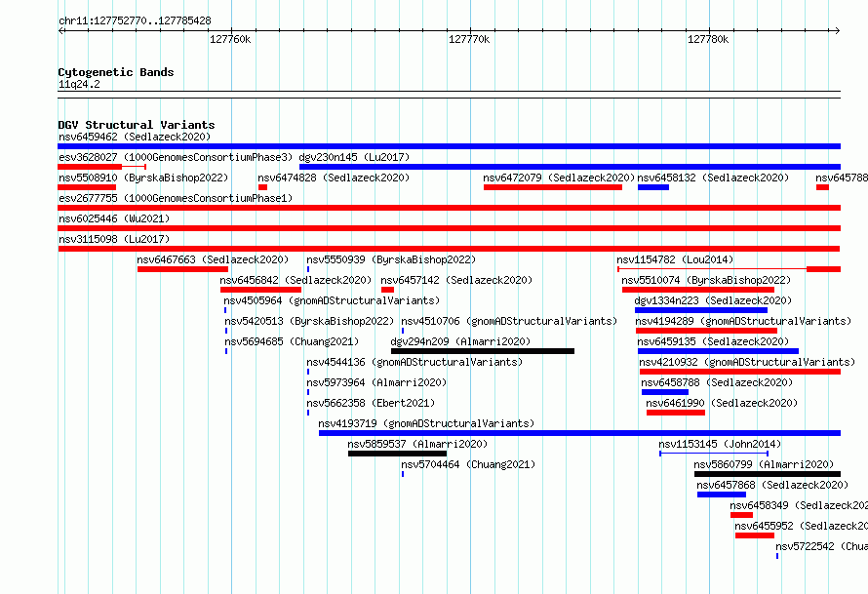The height and width of the screenshot is (594, 868).
Task: Open nsv4210932 (gnomADStructuralVariants) variant
Action: point(747,362)
